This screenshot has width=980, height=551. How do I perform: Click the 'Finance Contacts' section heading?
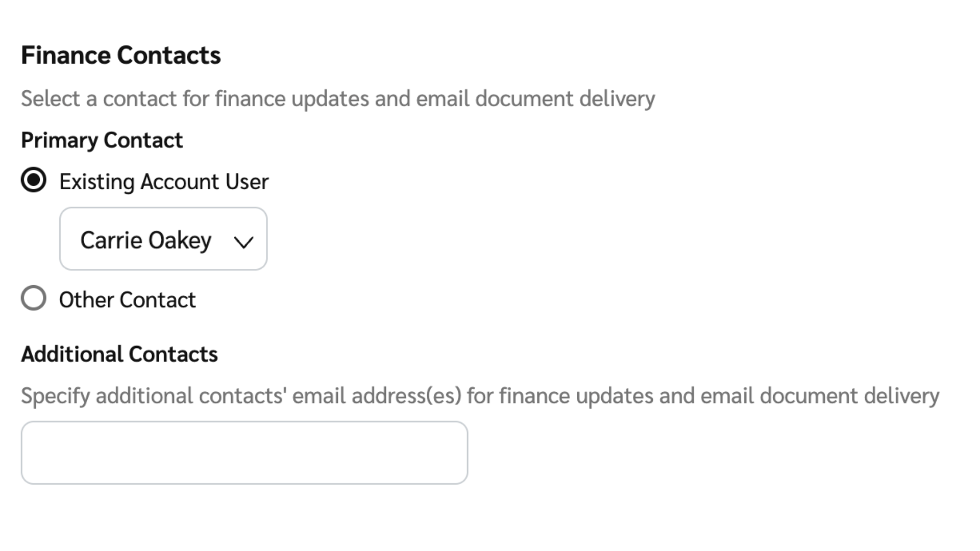tap(121, 55)
